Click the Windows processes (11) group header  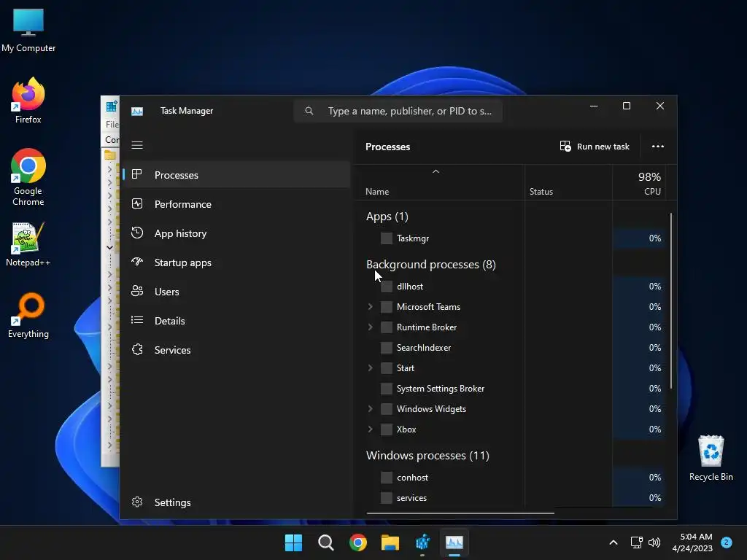click(x=427, y=455)
